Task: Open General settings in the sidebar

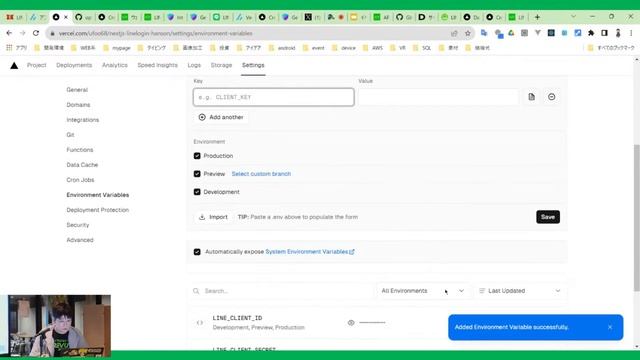Action: [x=77, y=90]
